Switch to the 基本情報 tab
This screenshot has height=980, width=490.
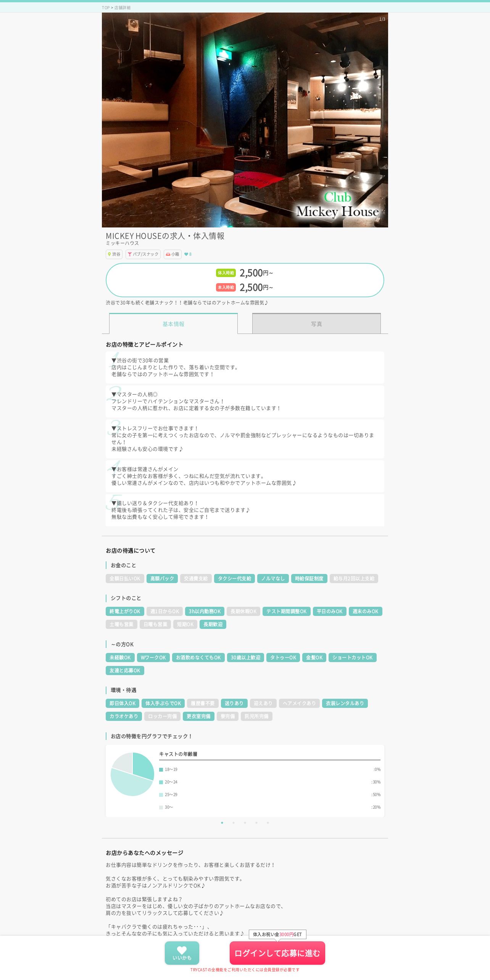pyautogui.click(x=173, y=324)
